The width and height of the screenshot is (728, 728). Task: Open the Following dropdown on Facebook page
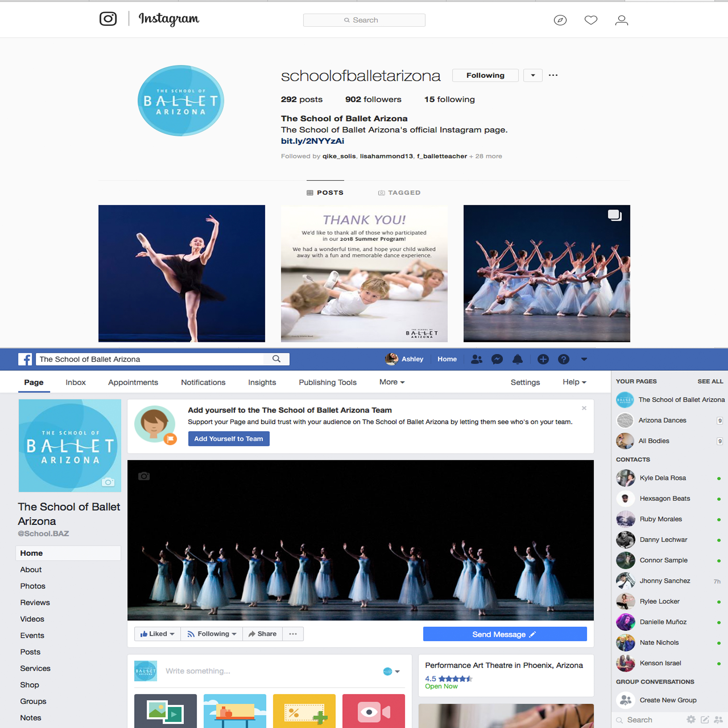point(212,634)
